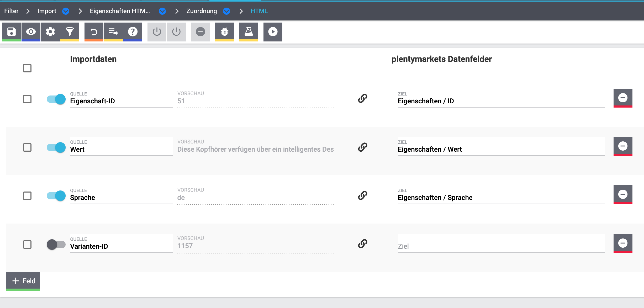Open dropdown next to Eigenschaften HTM...

(162, 11)
